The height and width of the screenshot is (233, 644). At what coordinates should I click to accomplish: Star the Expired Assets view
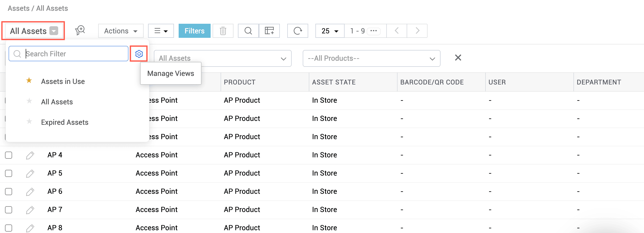pos(29,121)
